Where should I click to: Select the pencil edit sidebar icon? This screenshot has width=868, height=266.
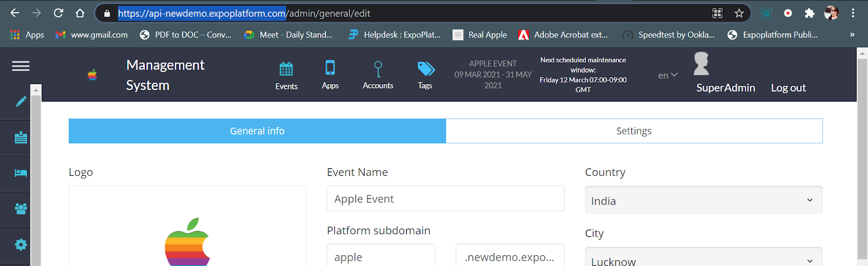pos(21,102)
